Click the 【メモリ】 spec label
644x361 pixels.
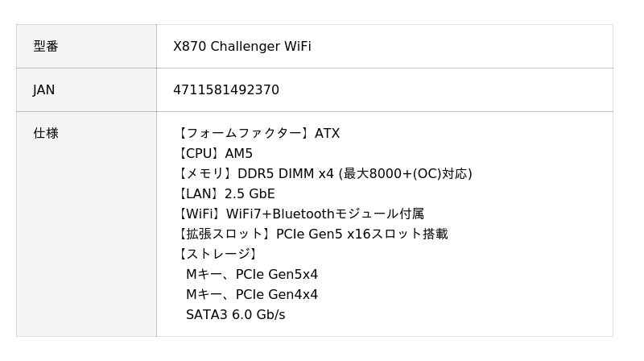tap(205, 174)
